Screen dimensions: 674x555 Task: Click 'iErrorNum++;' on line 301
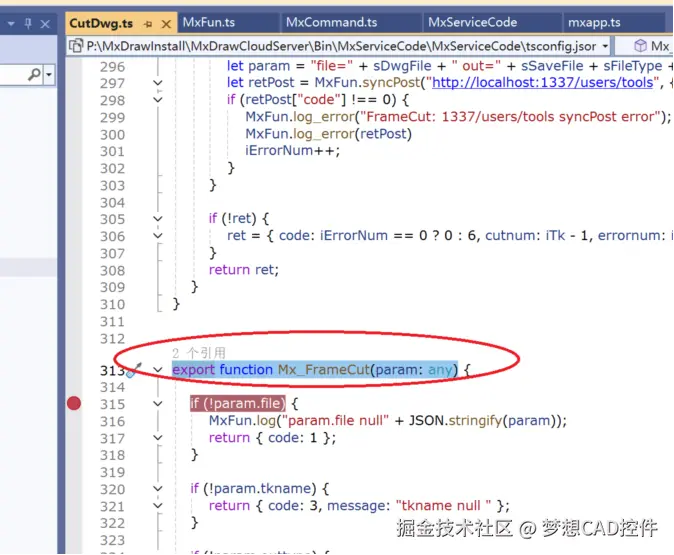tap(292, 150)
